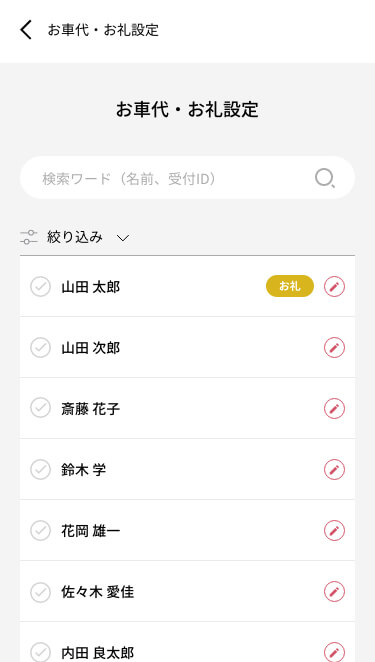The image size is (375, 662).
Task: Tap the magnifying glass search icon
Action: 325,178
